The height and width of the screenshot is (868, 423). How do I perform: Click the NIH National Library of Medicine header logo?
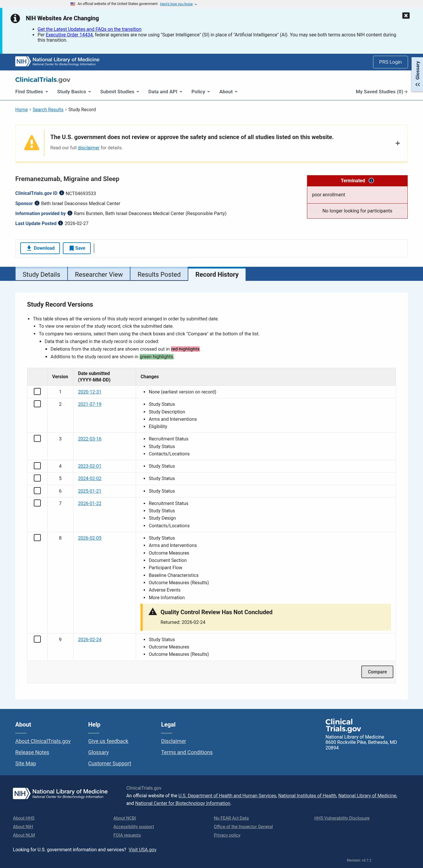(x=57, y=62)
